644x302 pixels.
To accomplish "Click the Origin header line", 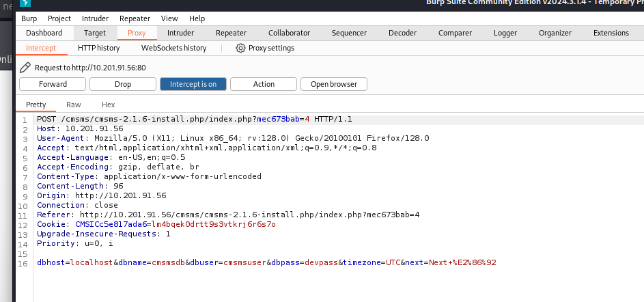I will (102, 195).
